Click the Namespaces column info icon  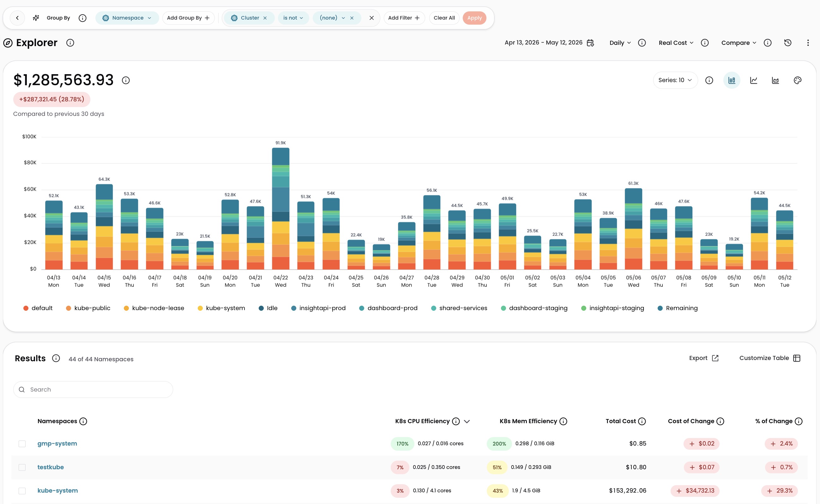pyautogui.click(x=83, y=421)
